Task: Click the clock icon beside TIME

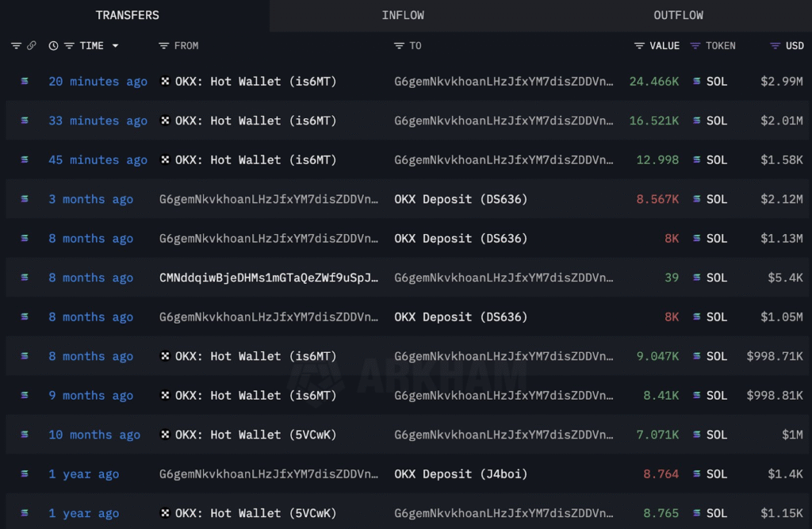Action: click(x=53, y=46)
